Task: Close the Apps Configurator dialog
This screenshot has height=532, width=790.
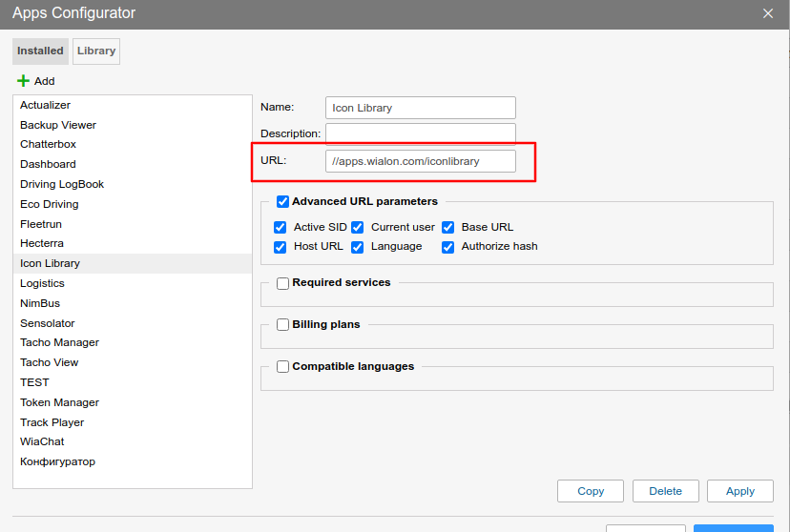Action: coord(768,13)
